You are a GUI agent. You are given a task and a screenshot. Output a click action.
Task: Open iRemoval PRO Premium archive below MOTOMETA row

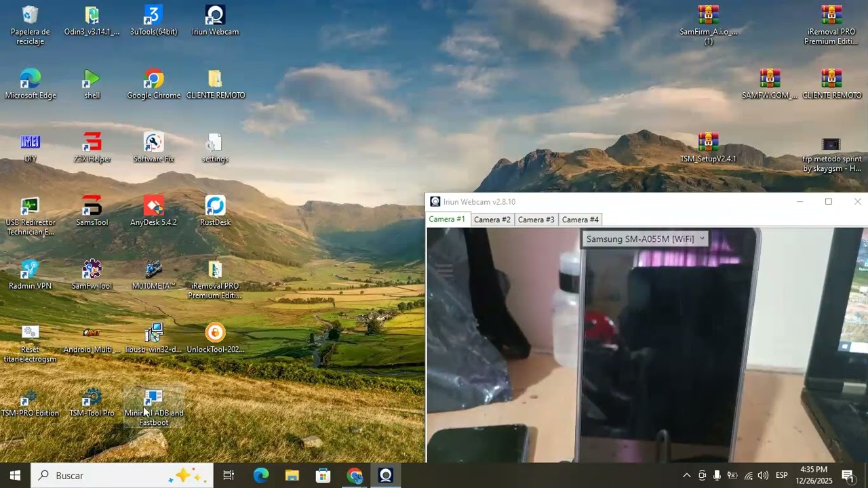(215, 280)
